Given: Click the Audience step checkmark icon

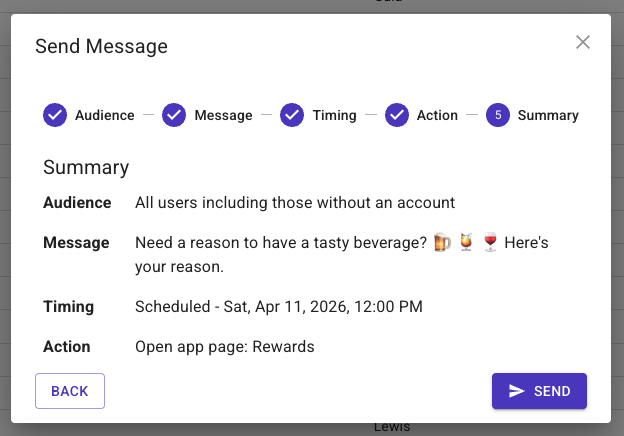Looking at the screenshot, I should 55,115.
